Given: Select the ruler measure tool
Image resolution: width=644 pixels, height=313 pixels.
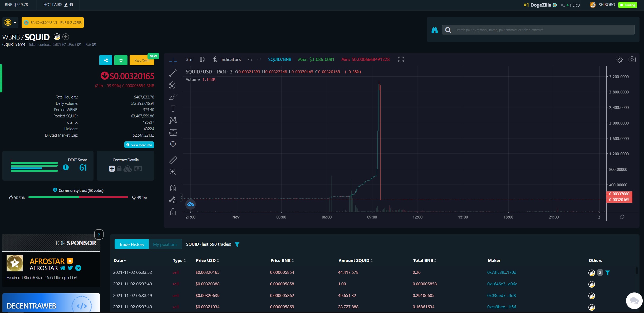Looking at the screenshot, I should [173, 160].
